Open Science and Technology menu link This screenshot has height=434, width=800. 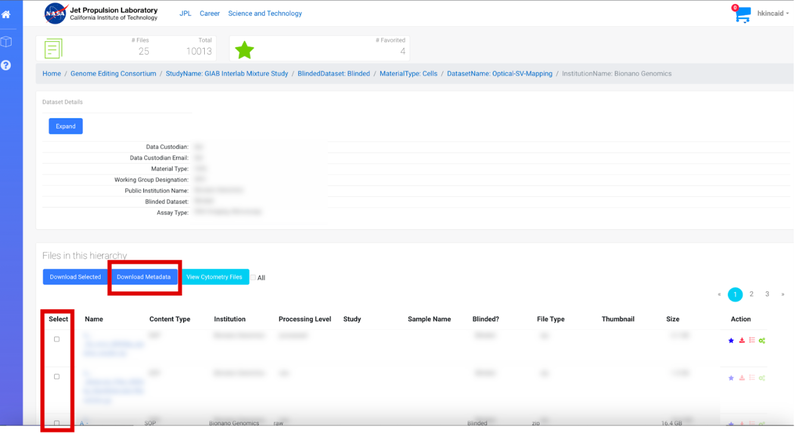tap(265, 14)
